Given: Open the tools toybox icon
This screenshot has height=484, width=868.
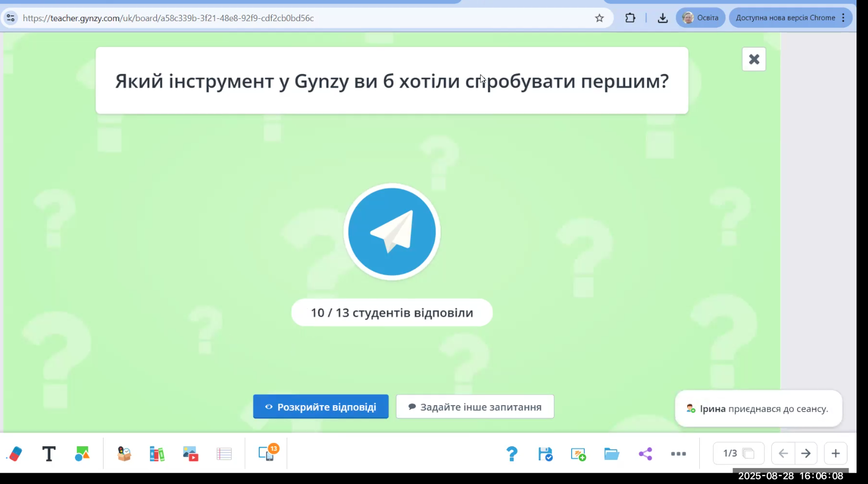Looking at the screenshot, I should coord(124,454).
